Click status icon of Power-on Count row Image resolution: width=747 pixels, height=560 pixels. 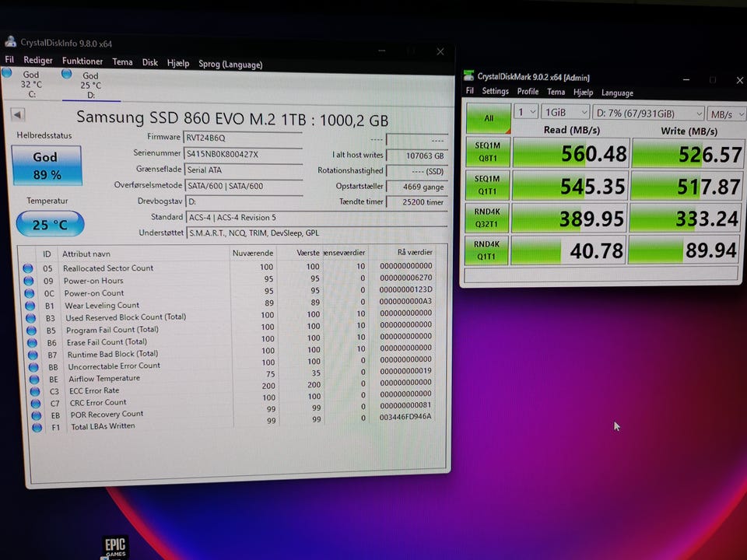[x=29, y=293]
